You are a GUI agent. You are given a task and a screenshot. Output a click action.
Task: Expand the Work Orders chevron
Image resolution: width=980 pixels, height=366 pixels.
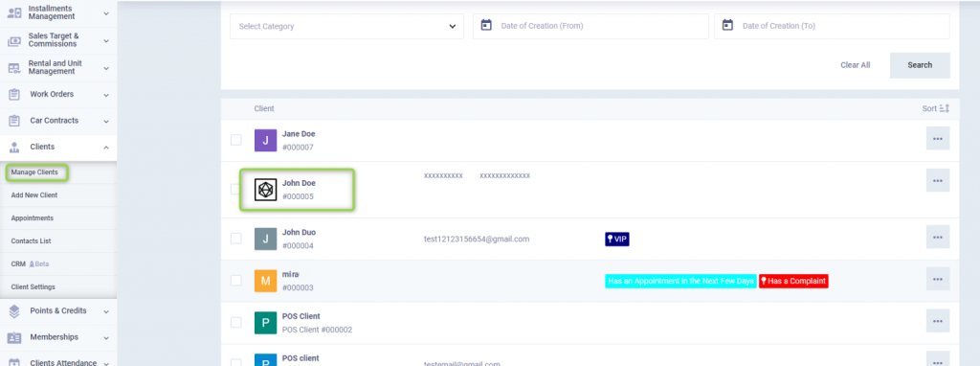coord(106,95)
